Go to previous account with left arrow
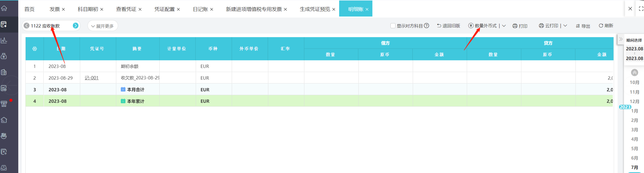 coord(26,26)
